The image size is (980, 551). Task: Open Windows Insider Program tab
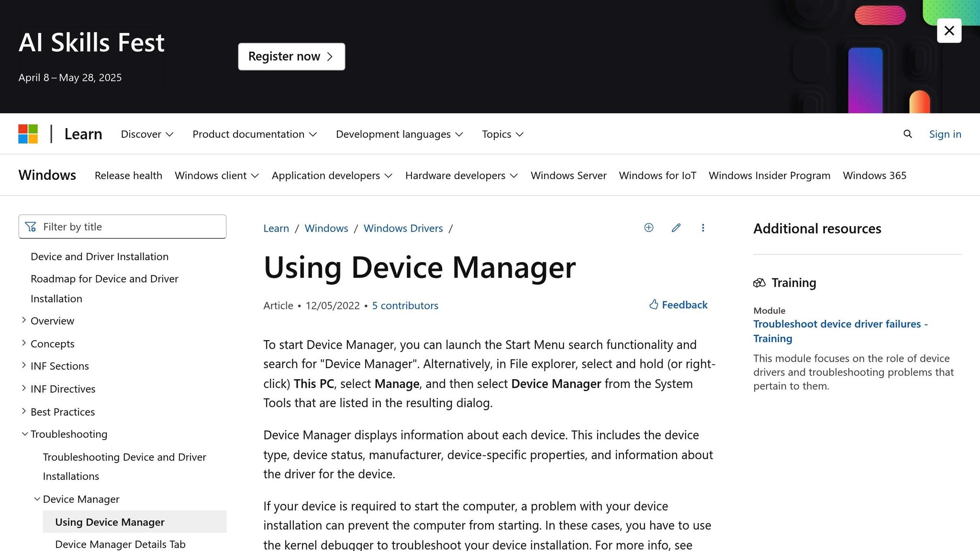point(769,176)
